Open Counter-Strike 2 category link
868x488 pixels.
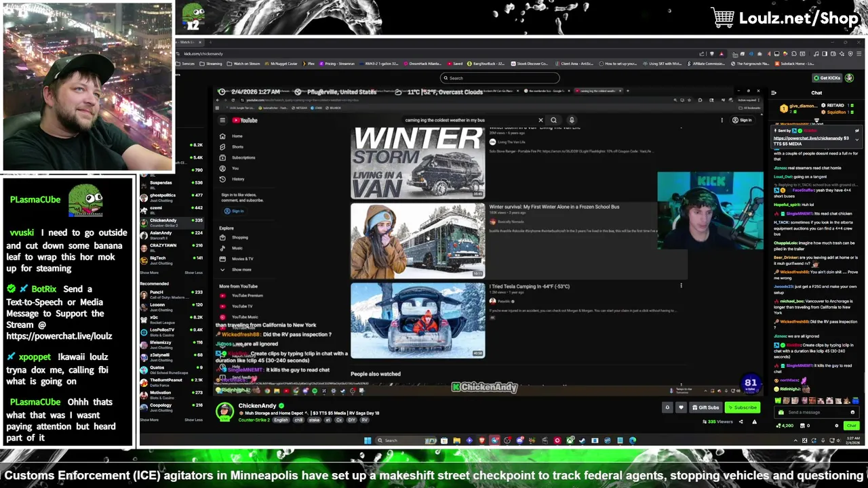pyautogui.click(x=254, y=420)
